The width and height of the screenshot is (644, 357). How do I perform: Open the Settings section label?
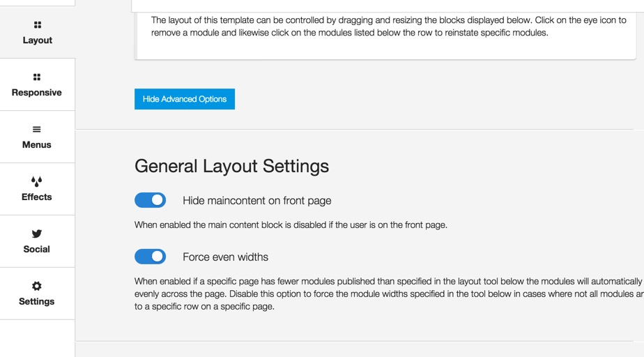pyautogui.click(x=36, y=301)
